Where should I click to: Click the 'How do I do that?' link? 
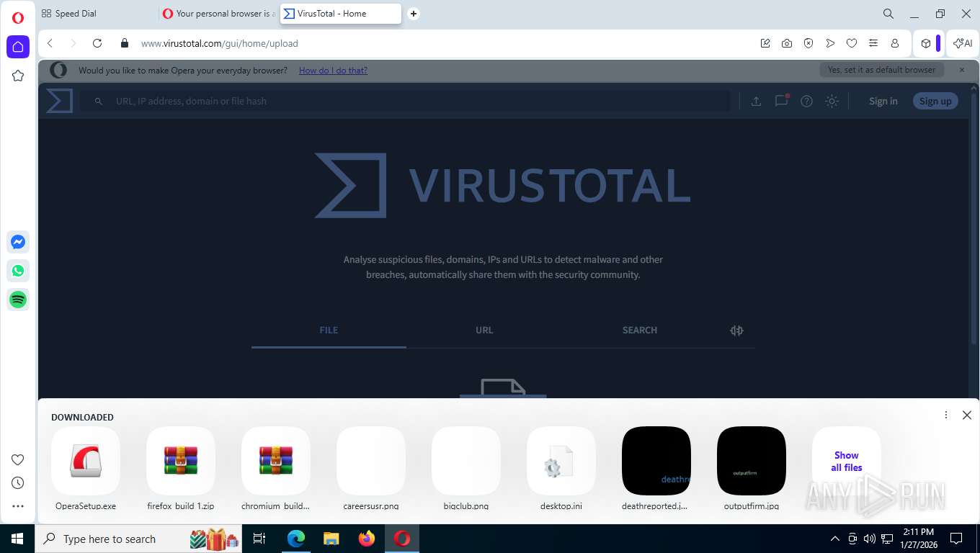(x=333, y=71)
